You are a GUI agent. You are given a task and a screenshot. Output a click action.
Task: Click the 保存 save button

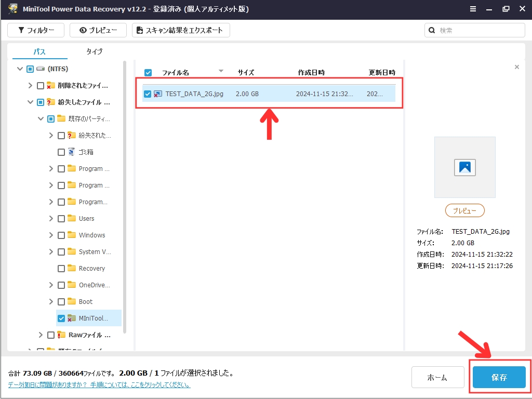[499, 377]
